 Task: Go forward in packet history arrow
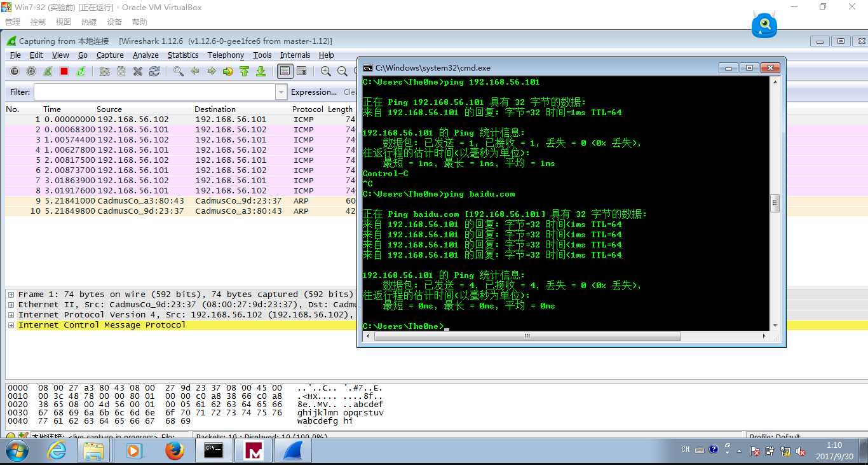point(212,72)
